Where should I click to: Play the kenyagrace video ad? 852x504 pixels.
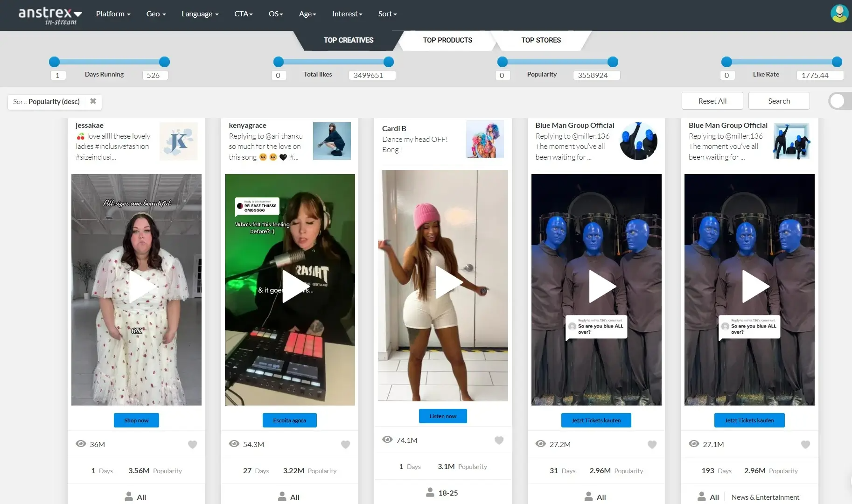pos(295,287)
